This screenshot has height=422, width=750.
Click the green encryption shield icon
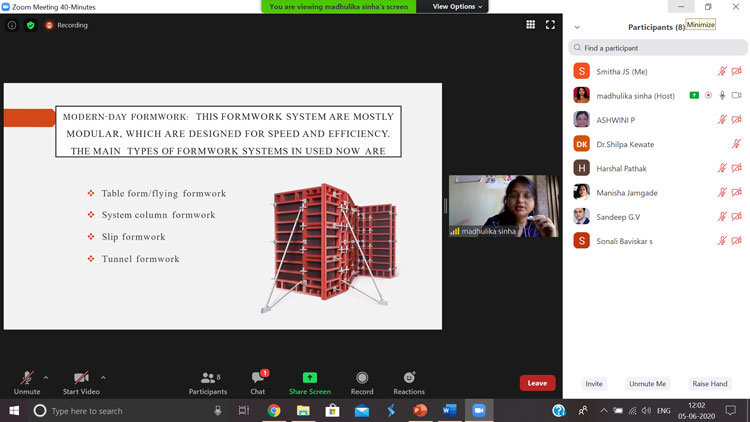31,25
